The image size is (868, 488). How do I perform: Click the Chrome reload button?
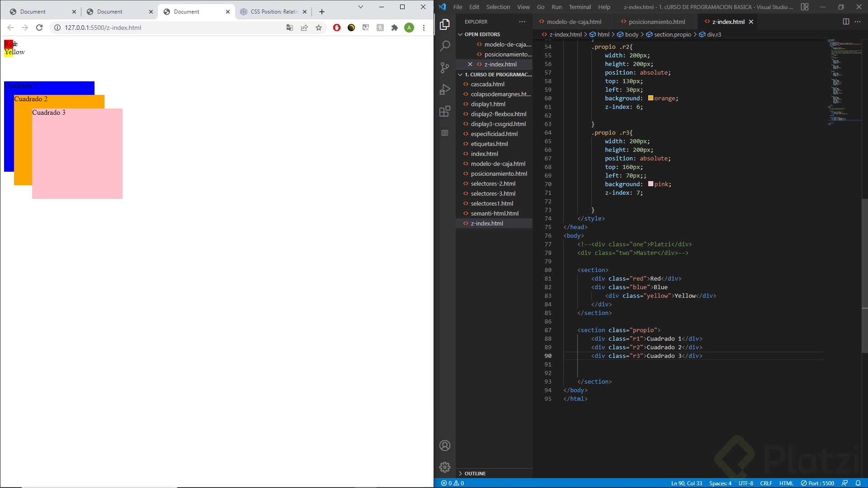click(39, 28)
